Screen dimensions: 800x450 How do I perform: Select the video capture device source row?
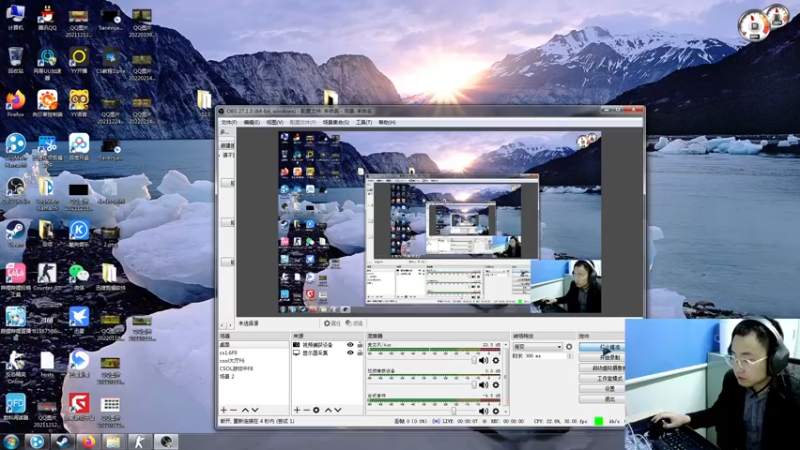328,345
